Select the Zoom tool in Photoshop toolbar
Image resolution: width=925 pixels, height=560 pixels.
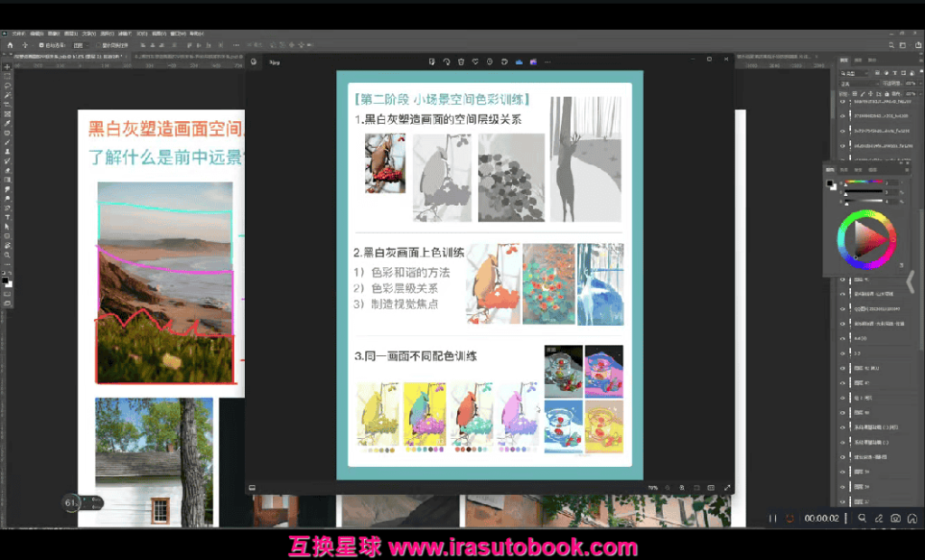7,256
